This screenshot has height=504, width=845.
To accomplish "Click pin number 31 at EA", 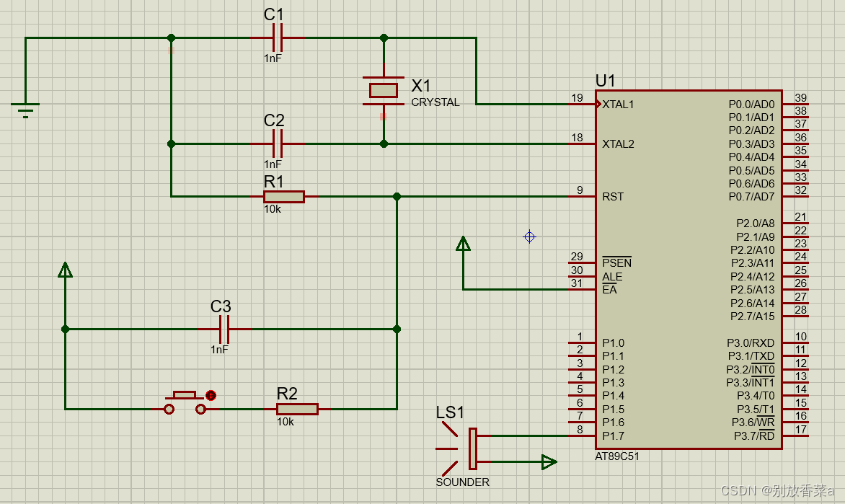I will click(x=577, y=283).
